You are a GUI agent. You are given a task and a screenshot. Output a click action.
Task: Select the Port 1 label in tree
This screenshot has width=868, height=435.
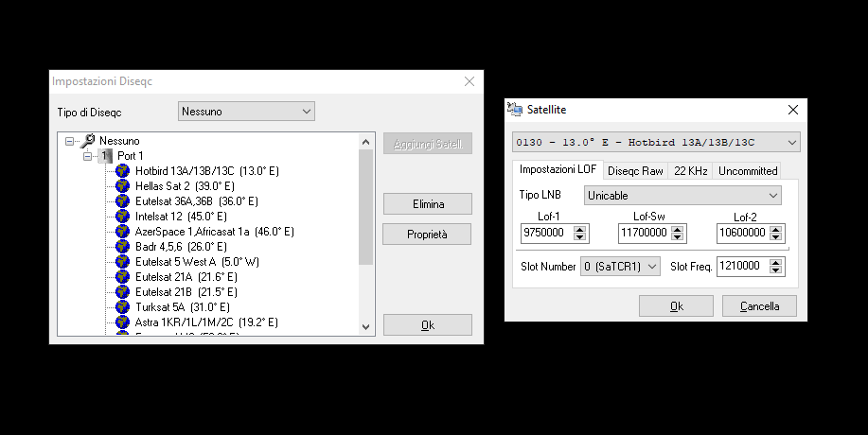point(130,156)
